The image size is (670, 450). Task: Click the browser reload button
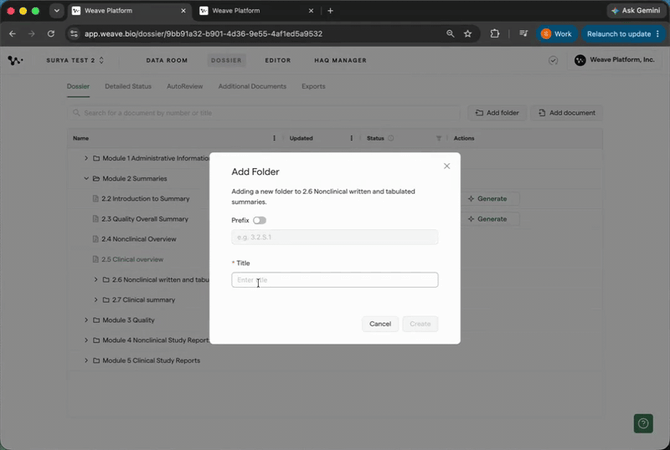[x=51, y=34]
